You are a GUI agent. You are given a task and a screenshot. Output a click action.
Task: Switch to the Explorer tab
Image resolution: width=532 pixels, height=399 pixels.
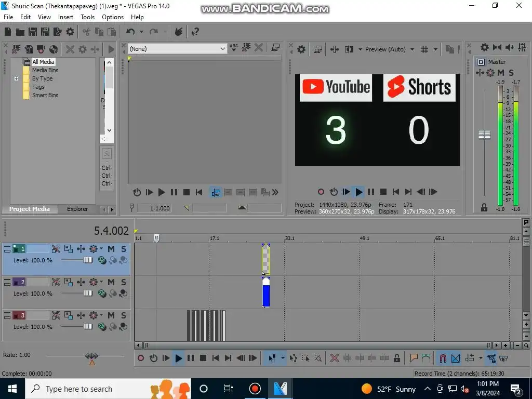tap(77, 209)
